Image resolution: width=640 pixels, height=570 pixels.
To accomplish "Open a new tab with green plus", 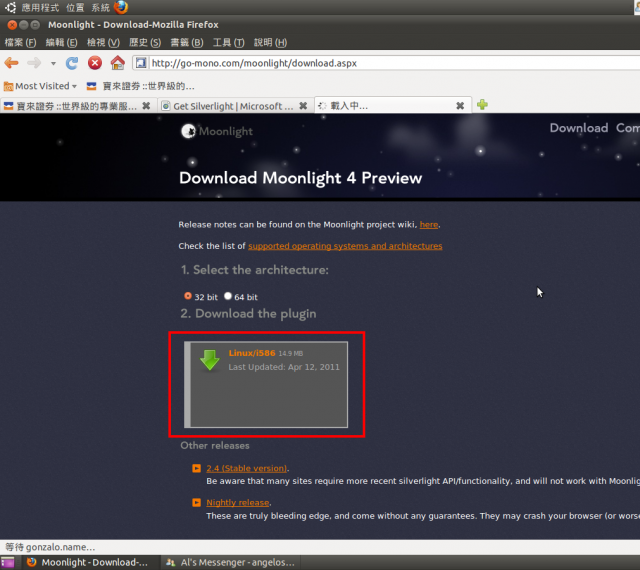I will click(482, 105).
